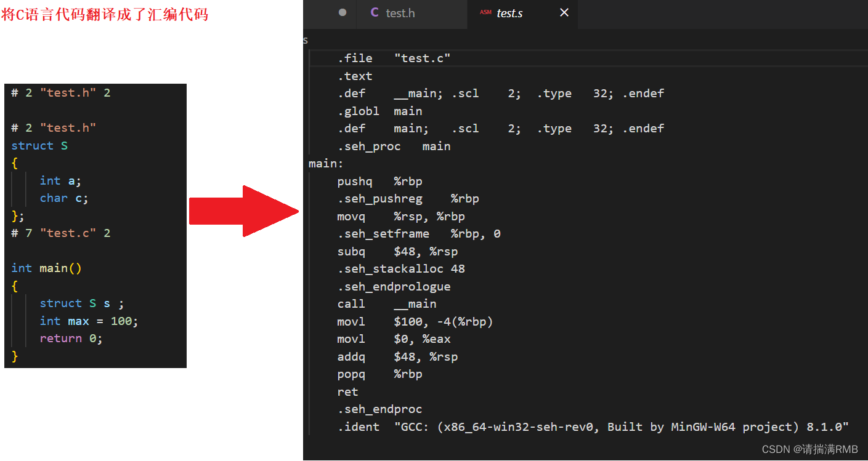Click the movl $100, -4(%rbp) line

(415, 322)
